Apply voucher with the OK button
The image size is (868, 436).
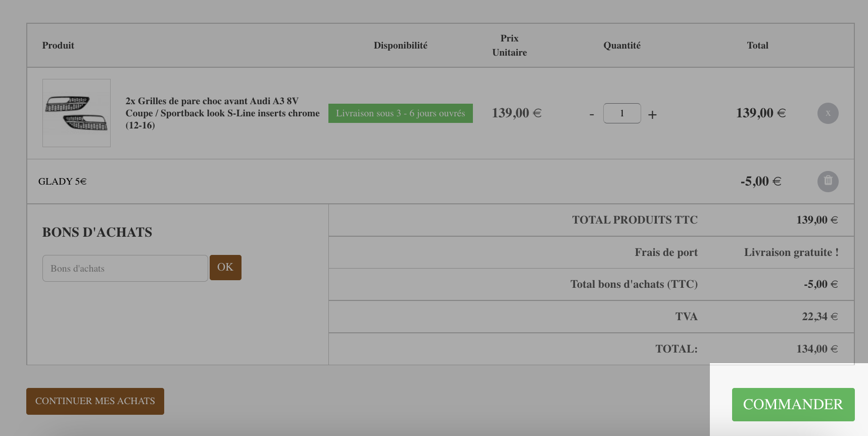225,268
